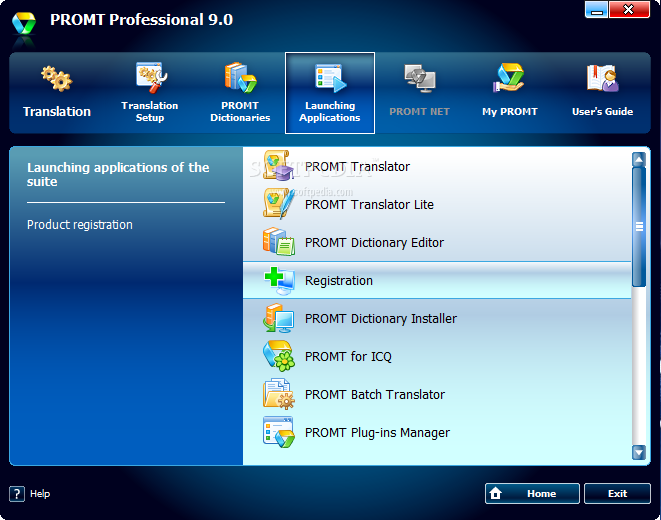Click the PROMT Dictionaries books icon
The height and width of the screenshot is (520, 661).
pyautogui.click(x=240, y=78)
